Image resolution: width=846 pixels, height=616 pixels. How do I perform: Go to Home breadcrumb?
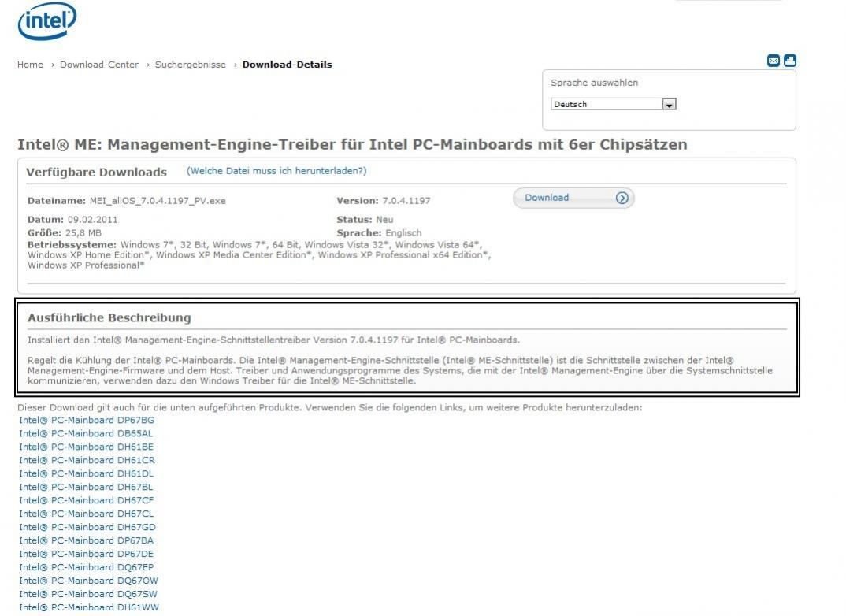30,65
